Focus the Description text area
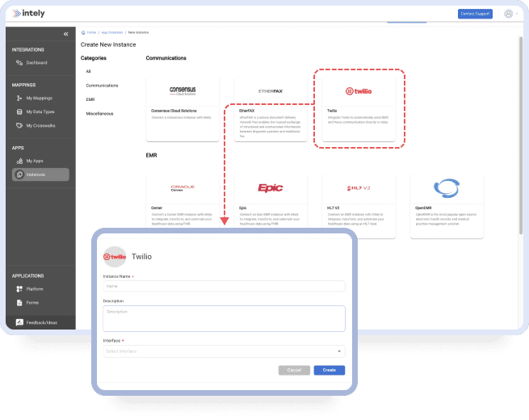This screenshot has width=529, height=420. coord(224,319)
